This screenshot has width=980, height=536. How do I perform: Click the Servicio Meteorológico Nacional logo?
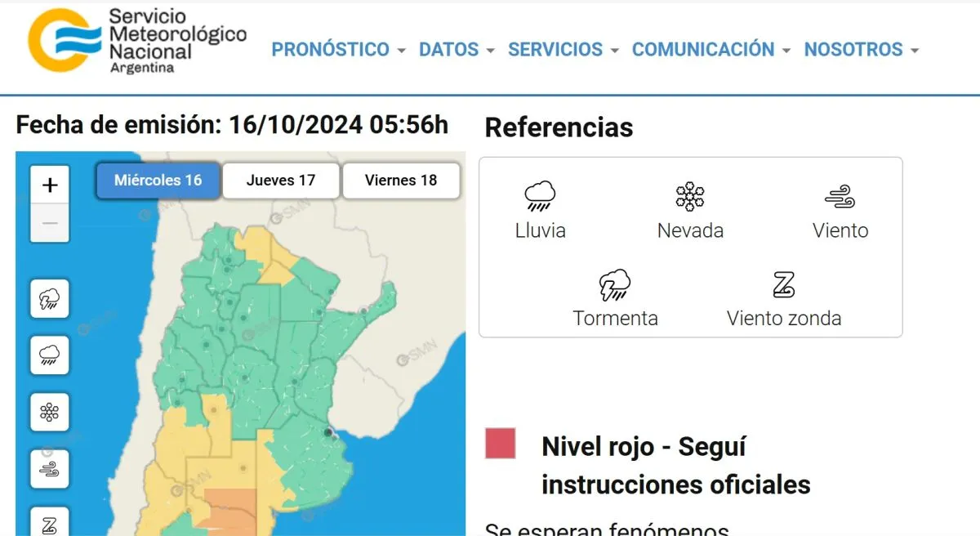pyautogui.click(x=137, y=41)
